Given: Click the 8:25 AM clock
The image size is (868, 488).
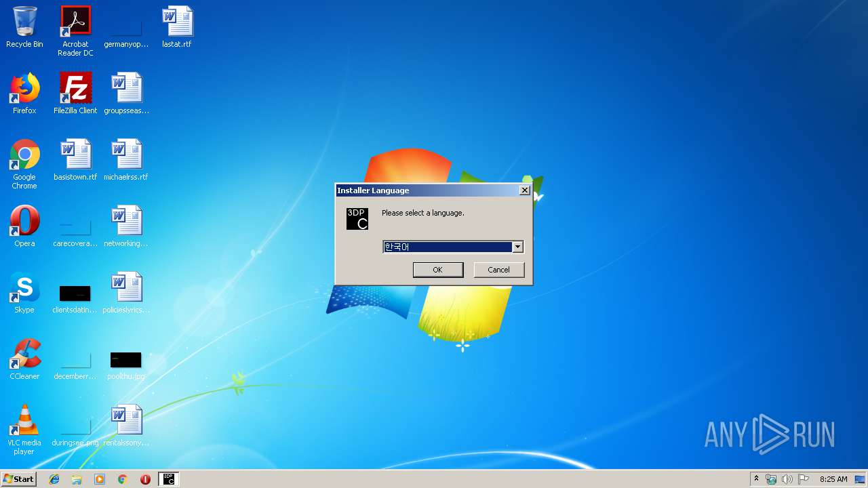Looking at the screenshot, I should pos(833,479).
